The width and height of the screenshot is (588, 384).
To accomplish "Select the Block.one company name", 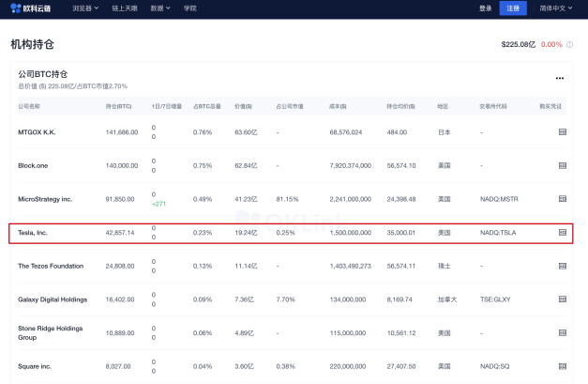I will click(33, 165).
